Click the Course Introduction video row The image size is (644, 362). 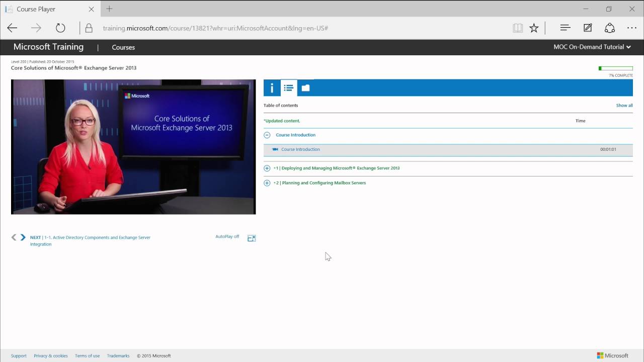click(448, 150)
